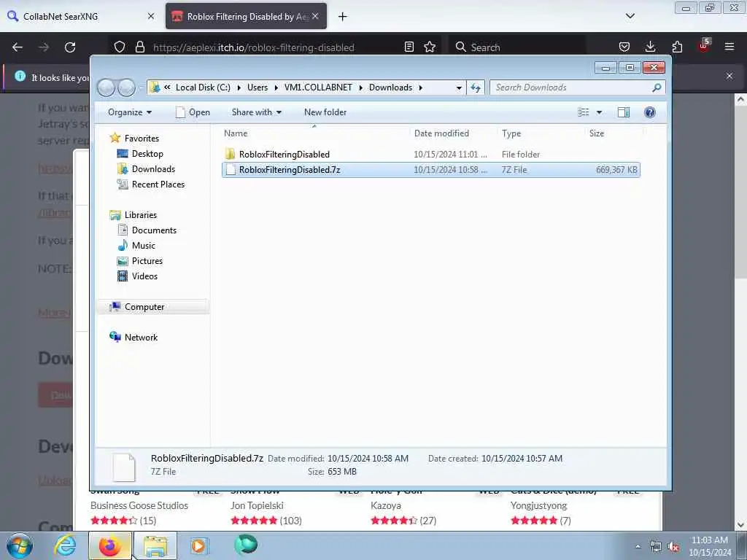Click Open in Explorer toolbar
Screen dimensions: 747x560
tap(193, 112)
